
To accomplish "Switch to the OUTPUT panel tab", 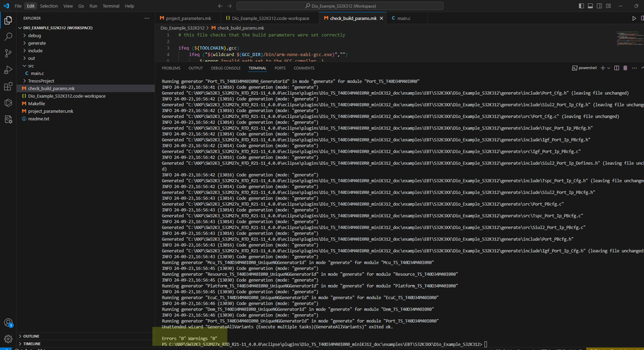I will 195,68.
